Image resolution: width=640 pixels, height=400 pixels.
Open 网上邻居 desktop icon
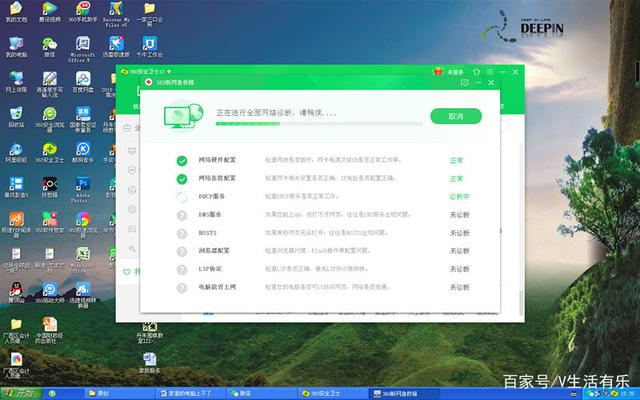point(16,82)
